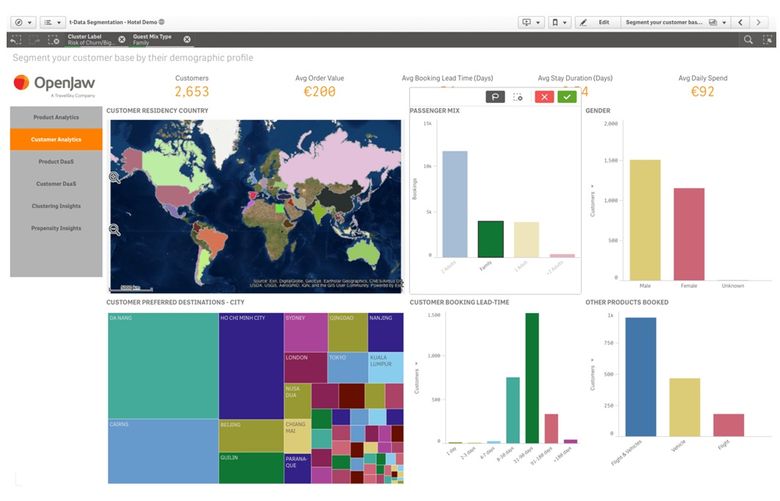
Task: Click the Edit sheet button
Action: pyautogui.click(x=597, y=22)
